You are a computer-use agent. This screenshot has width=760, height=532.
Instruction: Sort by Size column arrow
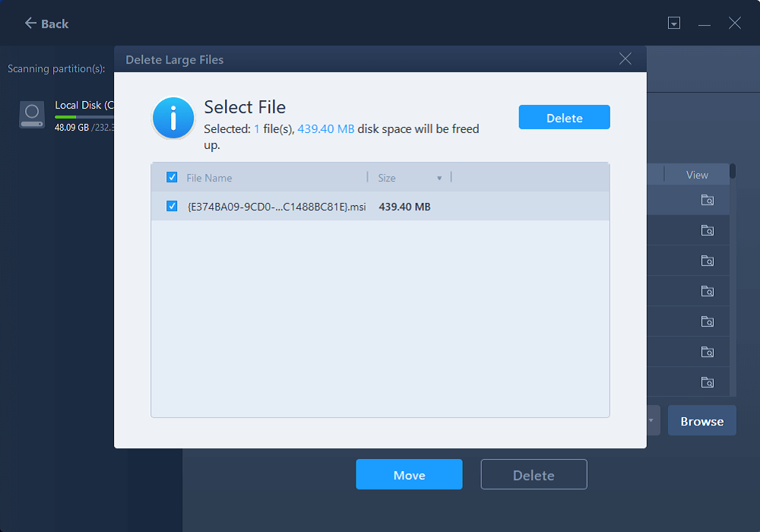439,179
